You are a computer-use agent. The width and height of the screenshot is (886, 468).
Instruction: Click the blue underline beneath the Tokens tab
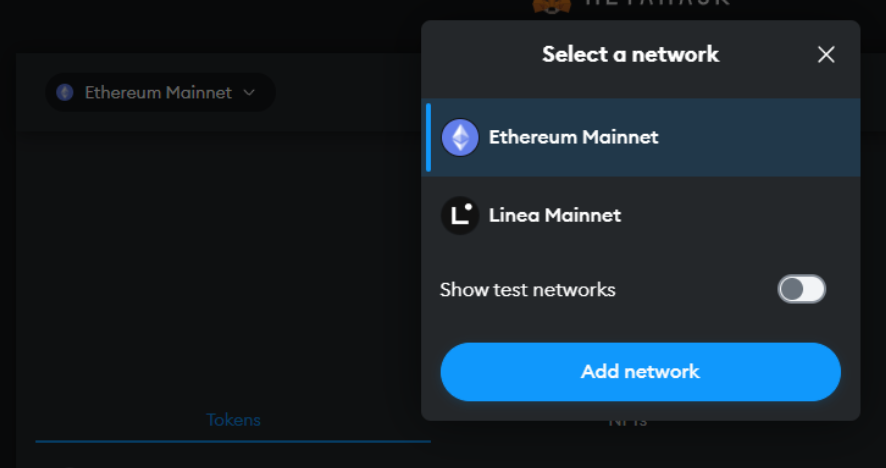click(233, 440)
